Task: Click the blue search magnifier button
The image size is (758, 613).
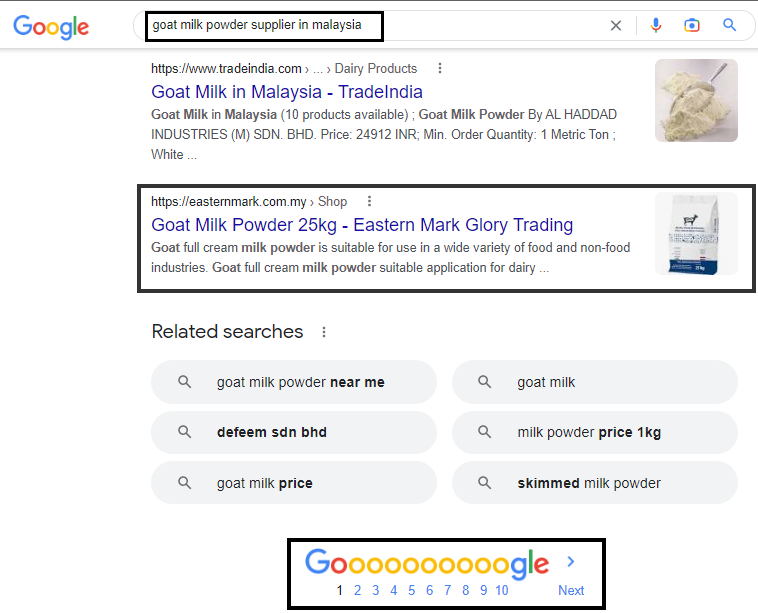Action: tap(730, 26)
